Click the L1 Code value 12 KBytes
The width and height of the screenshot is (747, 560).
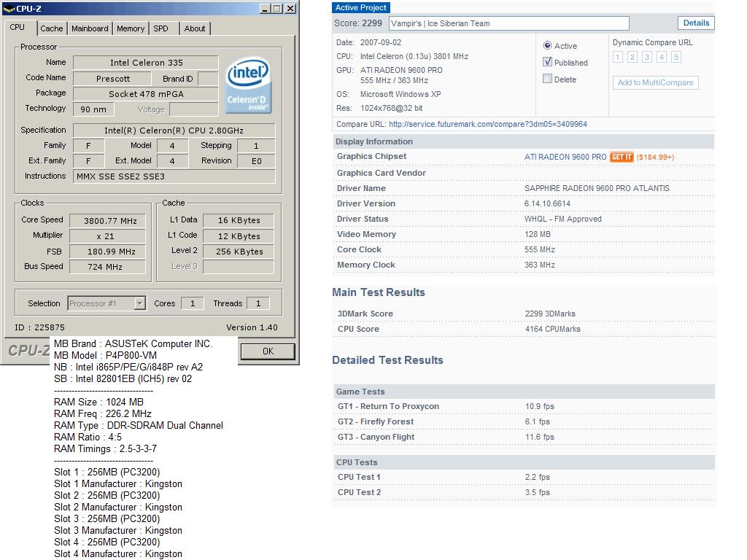point(239,236)
